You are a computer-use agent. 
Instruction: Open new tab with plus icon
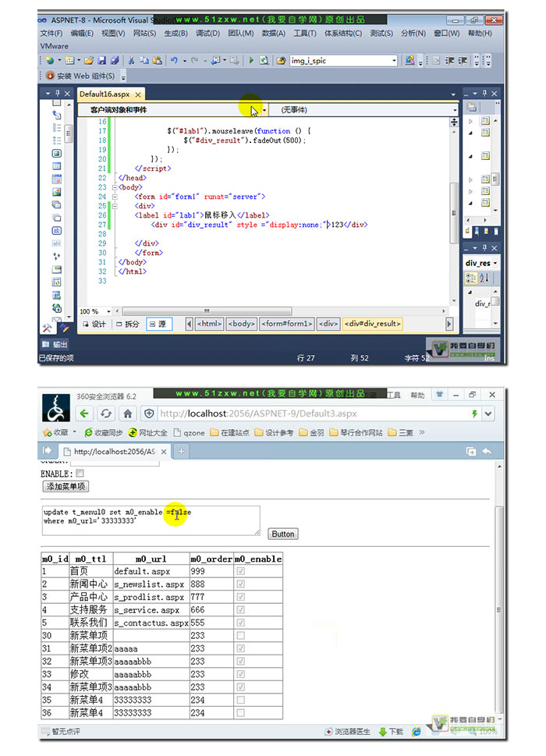(x=181, y=451)
